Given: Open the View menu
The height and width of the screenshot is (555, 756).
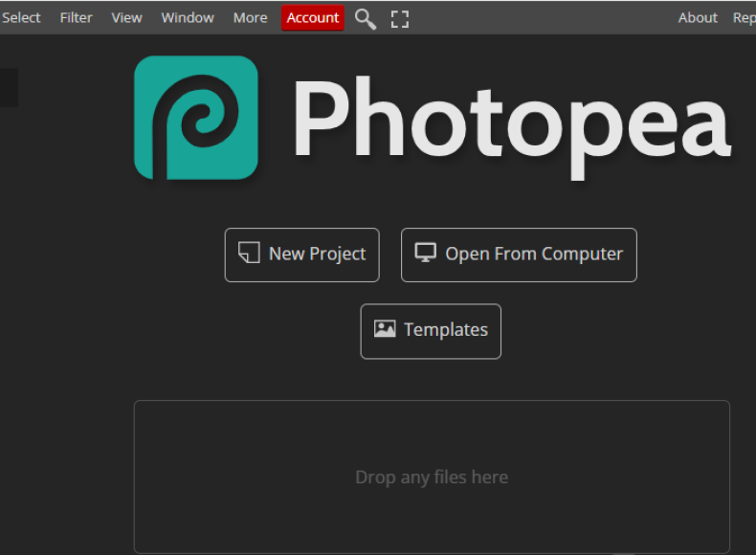Looking at the screenshot, I should (127, 18).
